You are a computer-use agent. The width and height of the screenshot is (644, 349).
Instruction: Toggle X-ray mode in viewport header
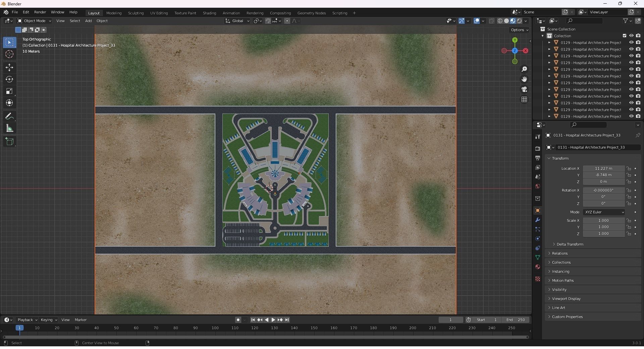coord(492,21)
